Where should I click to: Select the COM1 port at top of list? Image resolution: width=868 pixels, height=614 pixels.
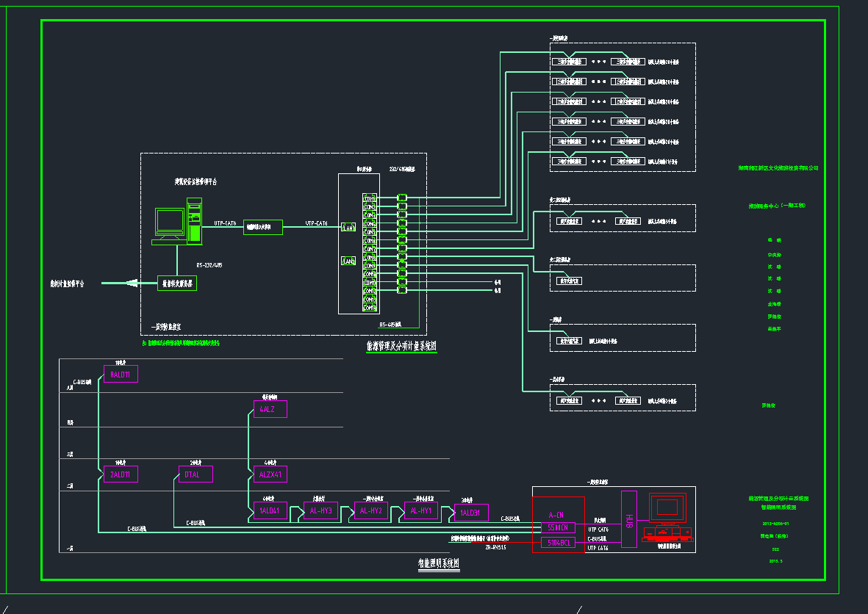[x=370, y=198]
